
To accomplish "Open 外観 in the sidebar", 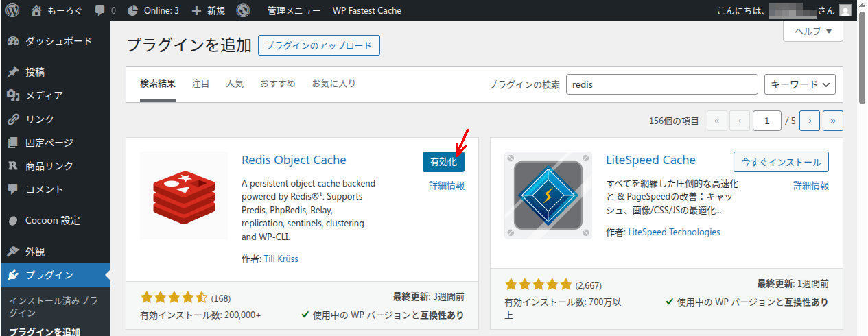I will click(x=55, y=251).
